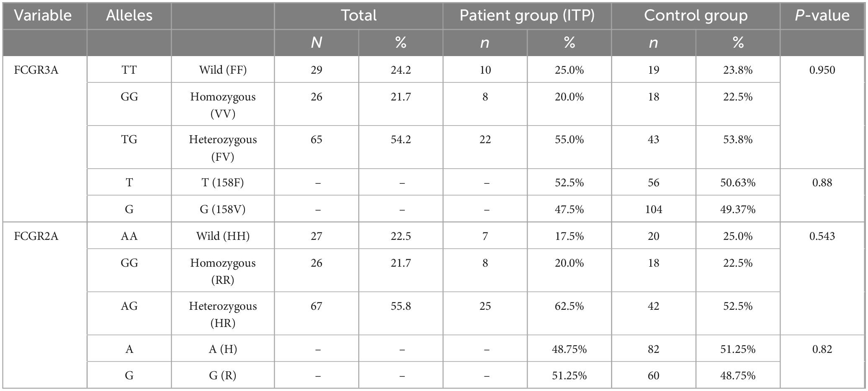Click the Homozygous (RR) cell
Image resolution: width=868 pixels, height=391 pixels.
click(x=223, y=271)
